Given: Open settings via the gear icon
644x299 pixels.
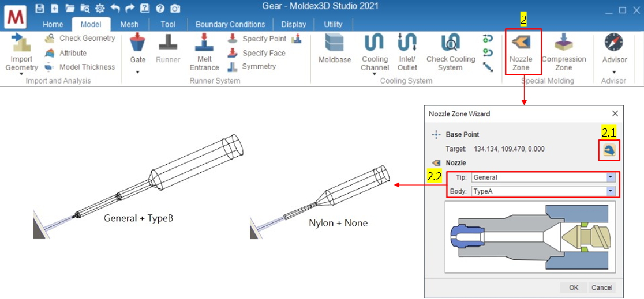Looking at the screenshot, I should pos(100,8).
